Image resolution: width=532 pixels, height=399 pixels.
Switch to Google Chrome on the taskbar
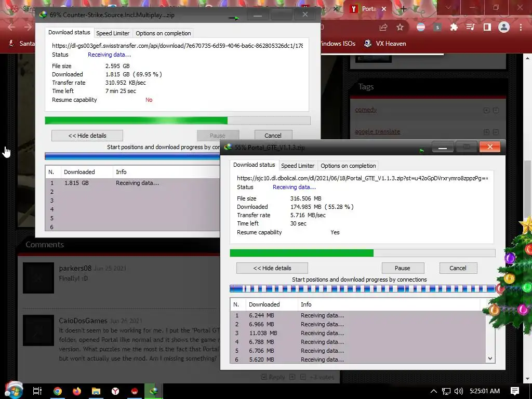pos(58,391)
